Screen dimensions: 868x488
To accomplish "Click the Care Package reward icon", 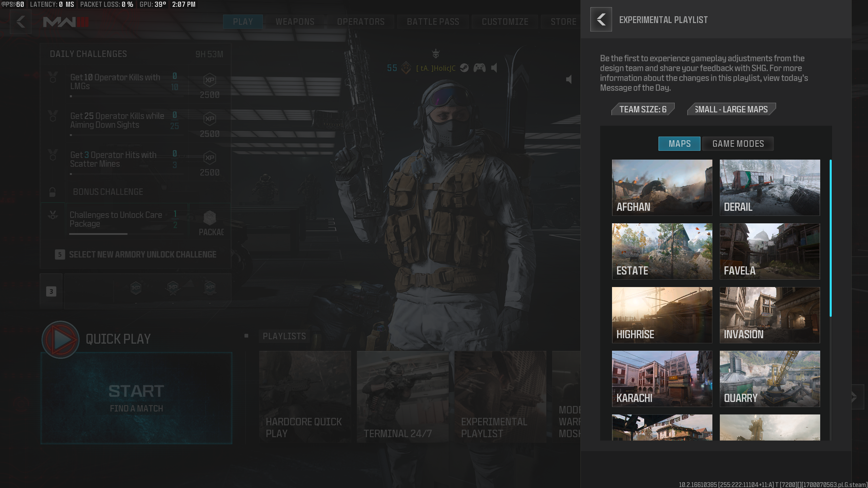I will pos(210,218).
